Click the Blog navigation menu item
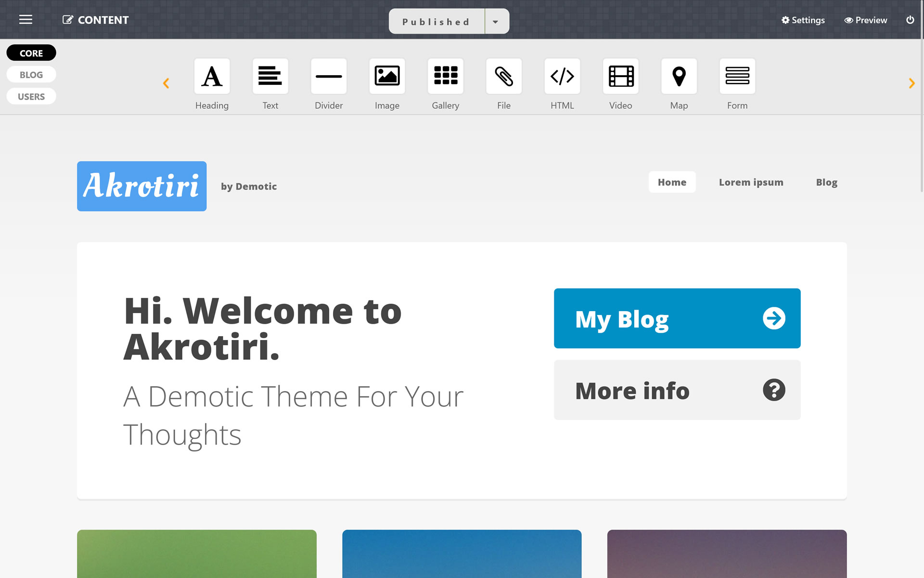 pyautogui.click(x=827, y=182)
